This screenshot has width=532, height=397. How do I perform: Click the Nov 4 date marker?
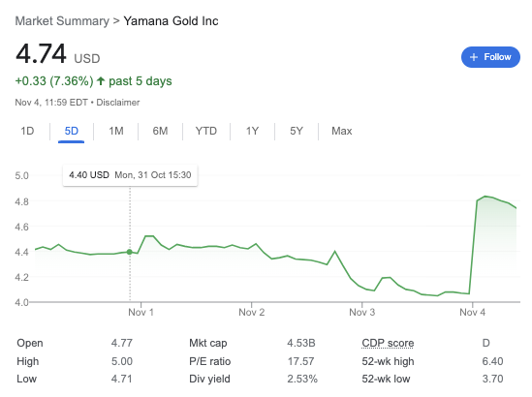472,312
